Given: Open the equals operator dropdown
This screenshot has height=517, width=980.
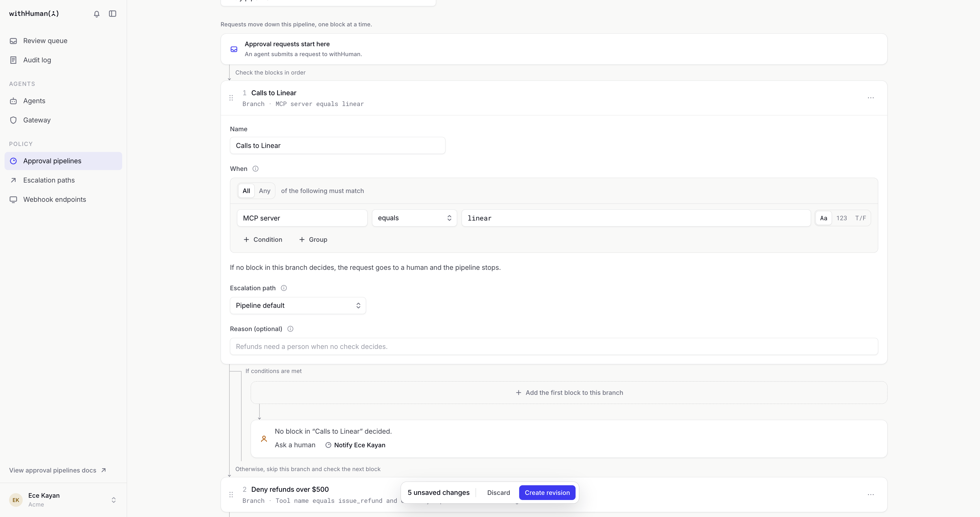Looking at the screenshot, I should pyautogui.click(x=414, y=218).
